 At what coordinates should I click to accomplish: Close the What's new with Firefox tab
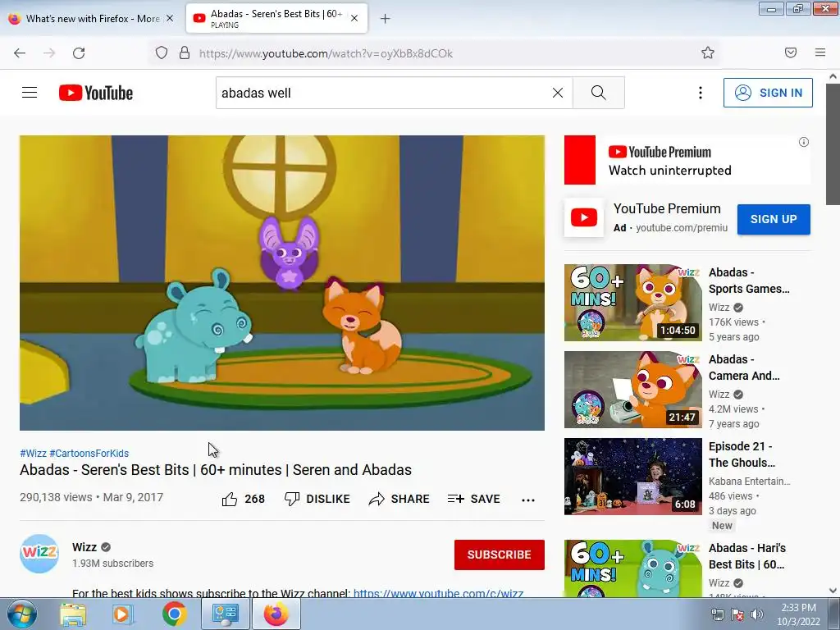click(170, 18)
